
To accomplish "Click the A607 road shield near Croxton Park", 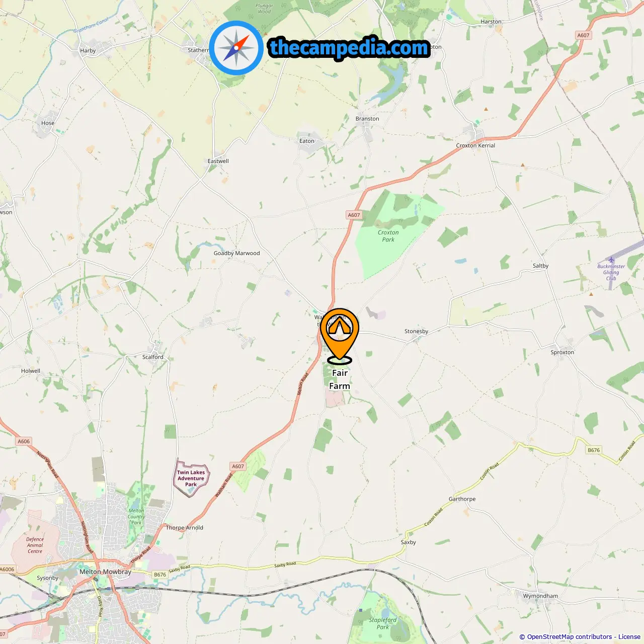I will pyautogui.click(x=354, y=215).
